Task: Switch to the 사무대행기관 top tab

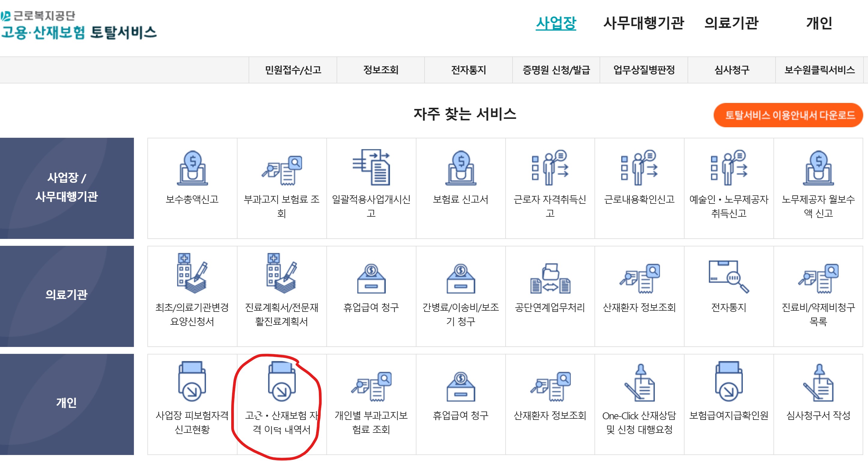Action: coord(643,23)
